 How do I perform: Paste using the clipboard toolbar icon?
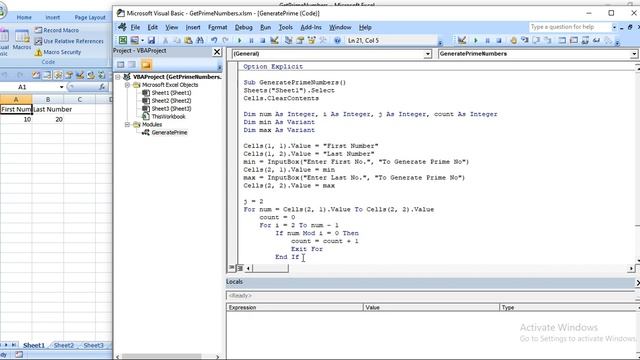pyautogui.click(x=188, y=40)
